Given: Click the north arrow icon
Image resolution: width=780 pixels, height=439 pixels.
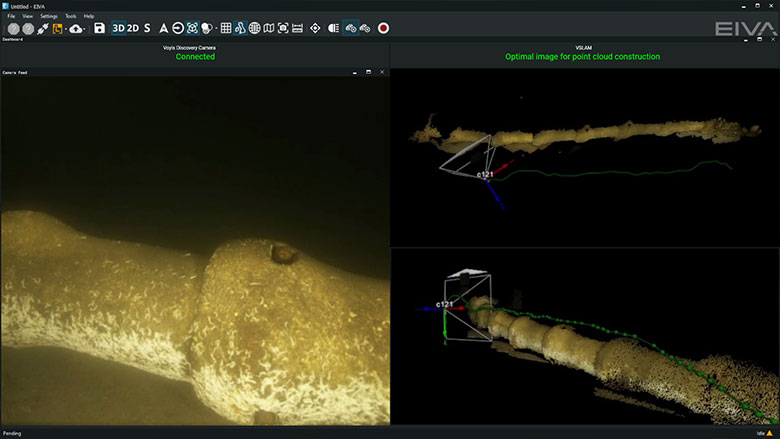Looking at the screenshot, I should [x=163, y=28].
